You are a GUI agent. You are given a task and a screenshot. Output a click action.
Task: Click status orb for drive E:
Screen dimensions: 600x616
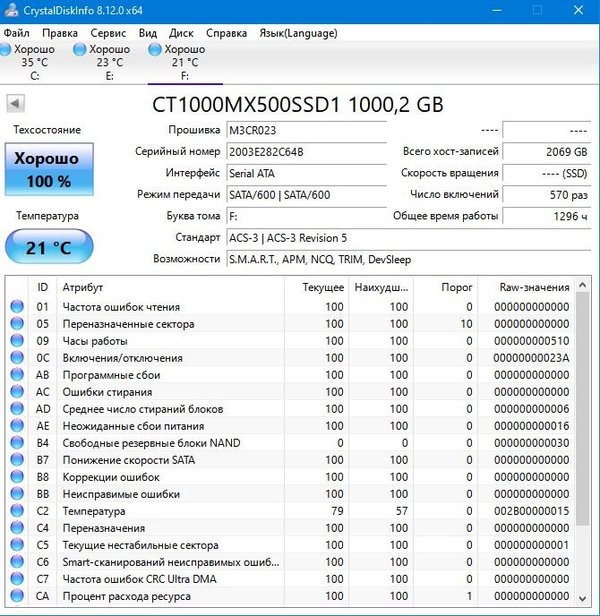pos(80,49)
